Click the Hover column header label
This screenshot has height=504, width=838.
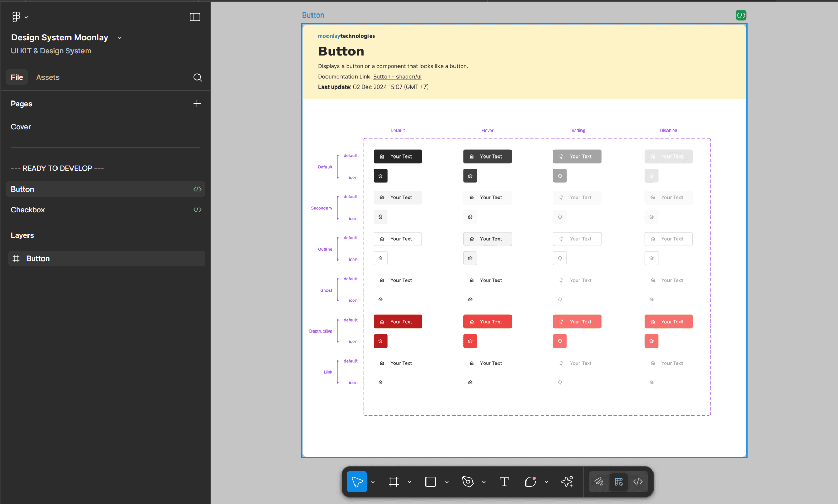pyautogui.click(x=488, y=131)
